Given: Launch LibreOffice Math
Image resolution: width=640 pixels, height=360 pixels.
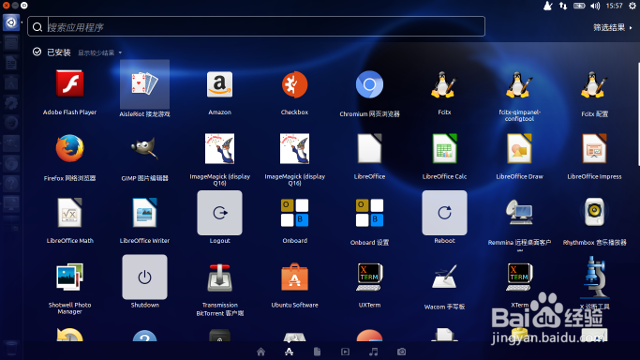Looking at the screenshot, I should tap(70, 212).
